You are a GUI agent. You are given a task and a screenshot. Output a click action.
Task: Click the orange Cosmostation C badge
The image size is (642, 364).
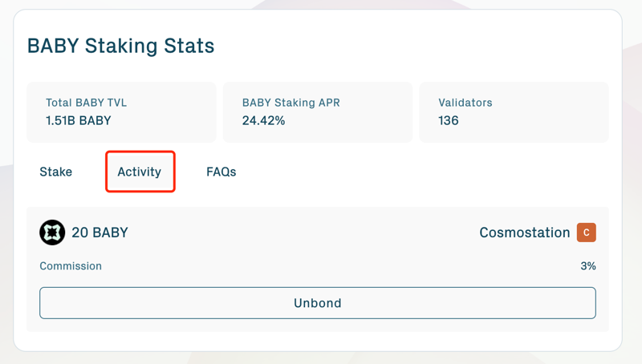coord(587,233)
